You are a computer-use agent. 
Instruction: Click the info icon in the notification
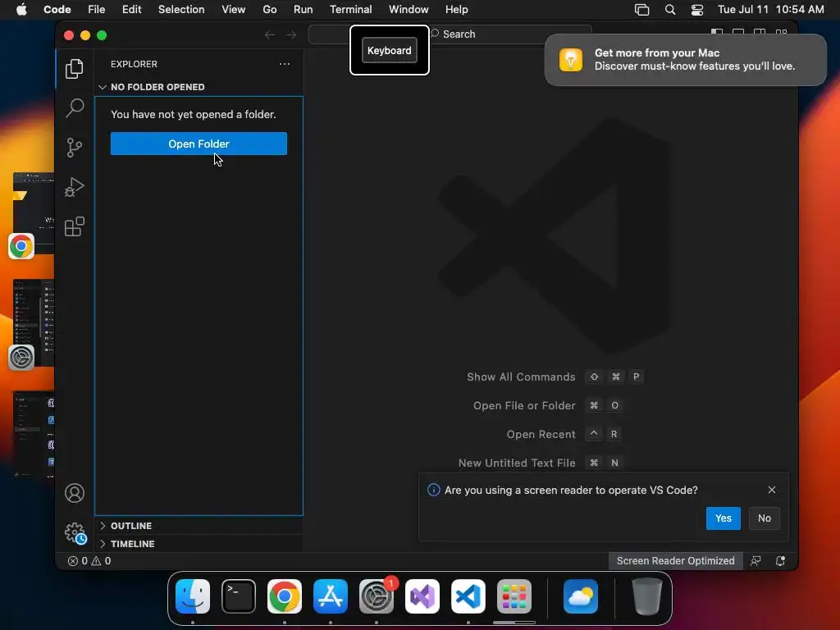433,490
